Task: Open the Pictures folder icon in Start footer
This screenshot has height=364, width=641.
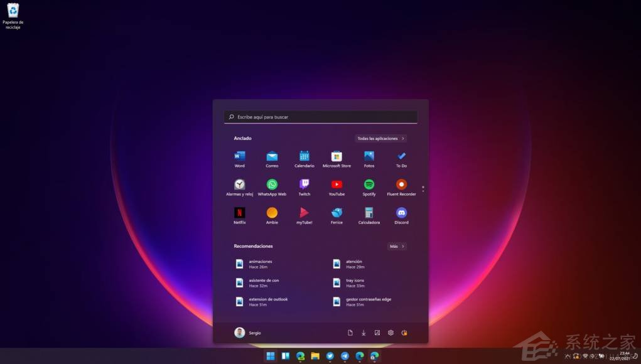Action: (377, 333)
